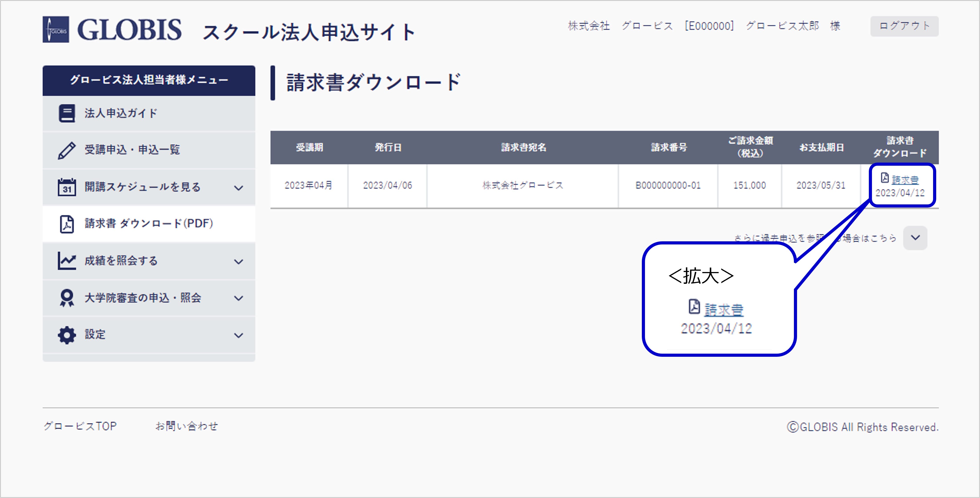
Task: Click the GLOBIS wordmark in the header
Action: click(x=129, y=30)
